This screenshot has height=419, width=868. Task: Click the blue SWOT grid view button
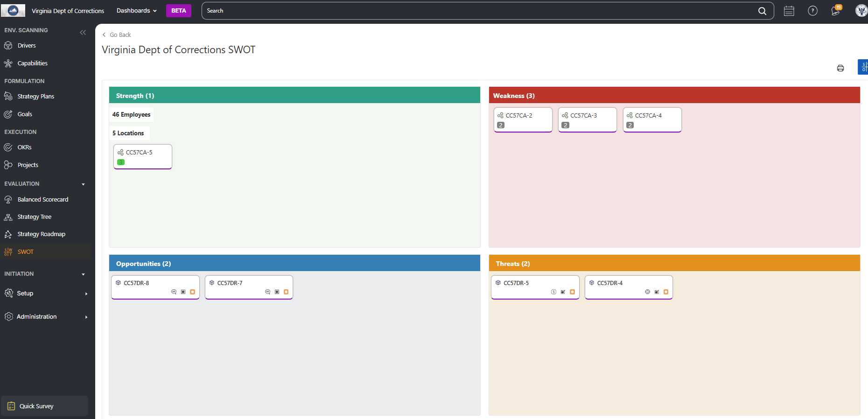[x=863, y=67]
